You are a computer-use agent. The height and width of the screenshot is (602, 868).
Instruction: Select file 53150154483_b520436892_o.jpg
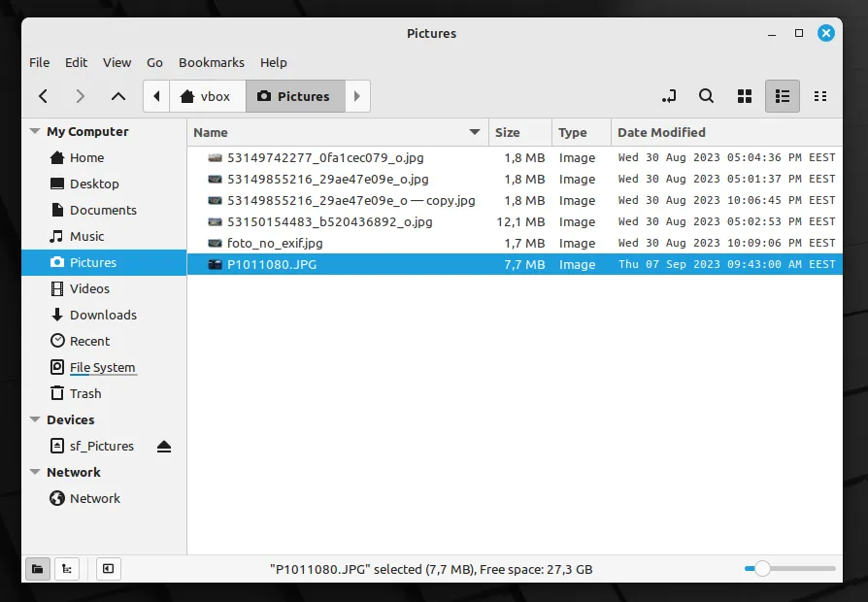tap(515, 221)
